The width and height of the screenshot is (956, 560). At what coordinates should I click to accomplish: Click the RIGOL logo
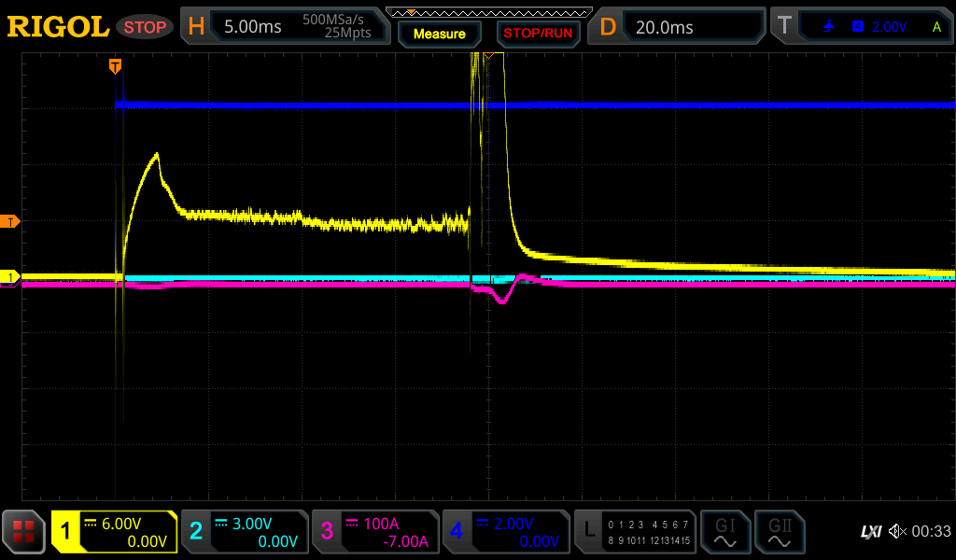tap(58, 27)
